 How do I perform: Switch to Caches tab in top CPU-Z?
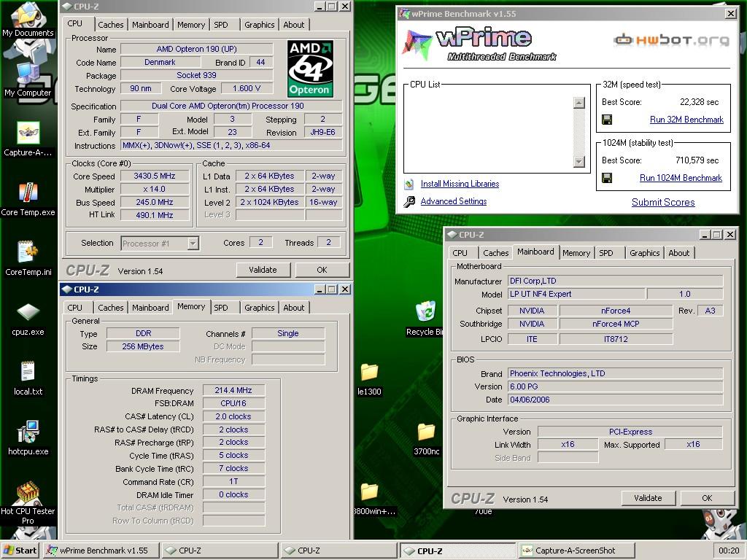(x=111, y=25)
